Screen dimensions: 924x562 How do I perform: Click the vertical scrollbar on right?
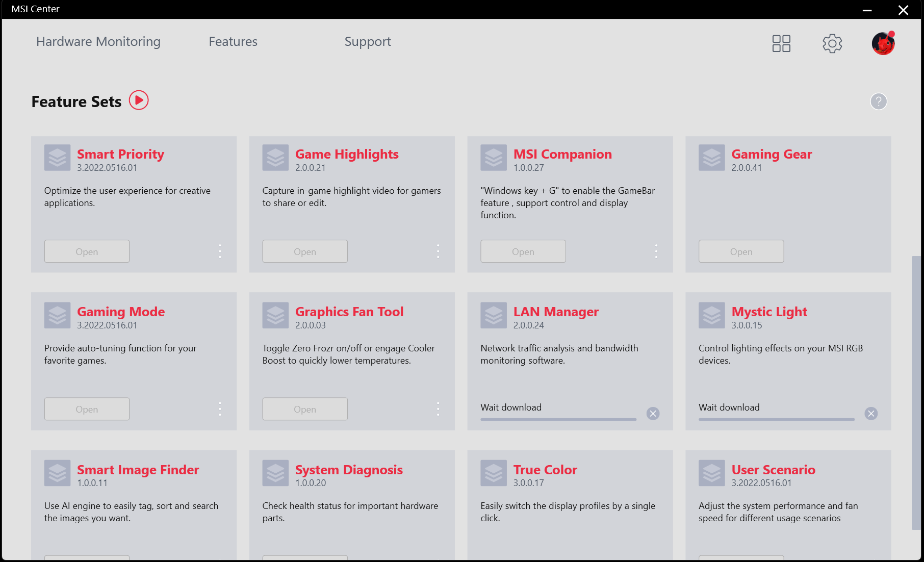click(x=916, y=393)
